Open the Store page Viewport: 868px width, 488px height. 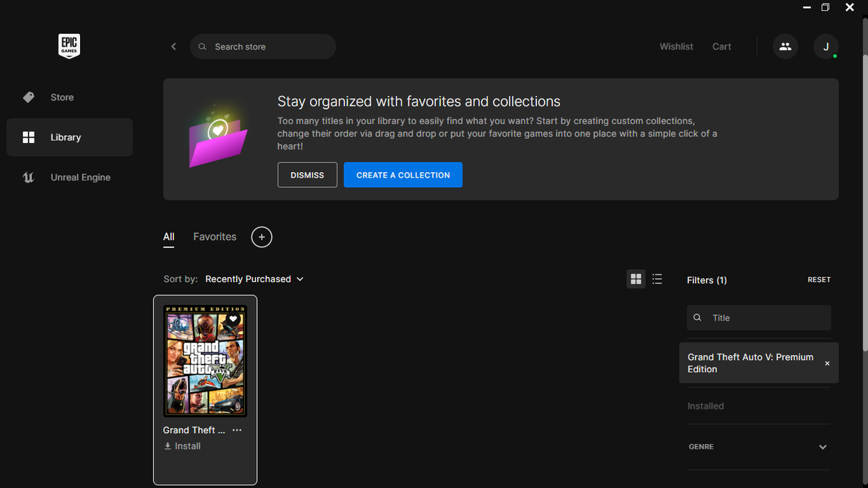click(69, 98)
